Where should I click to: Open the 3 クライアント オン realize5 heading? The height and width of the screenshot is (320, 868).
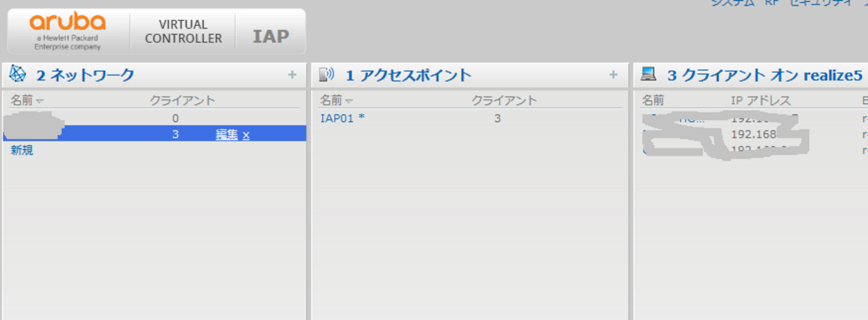tap(764, 75)
